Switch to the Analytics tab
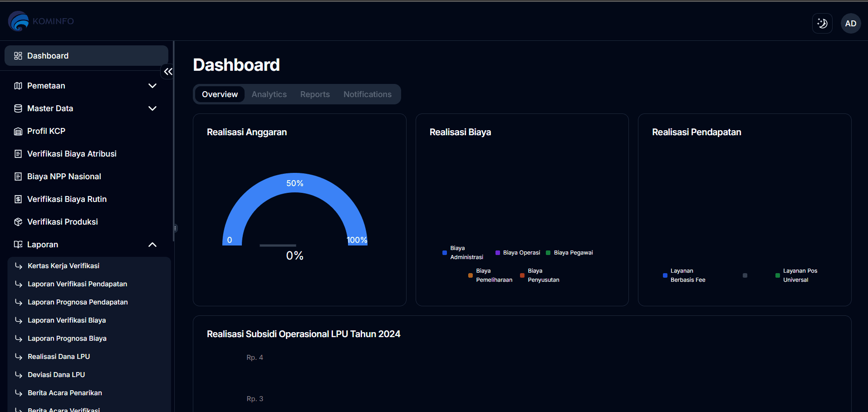This screenshot has height=412, width=868. click(269, 94)
